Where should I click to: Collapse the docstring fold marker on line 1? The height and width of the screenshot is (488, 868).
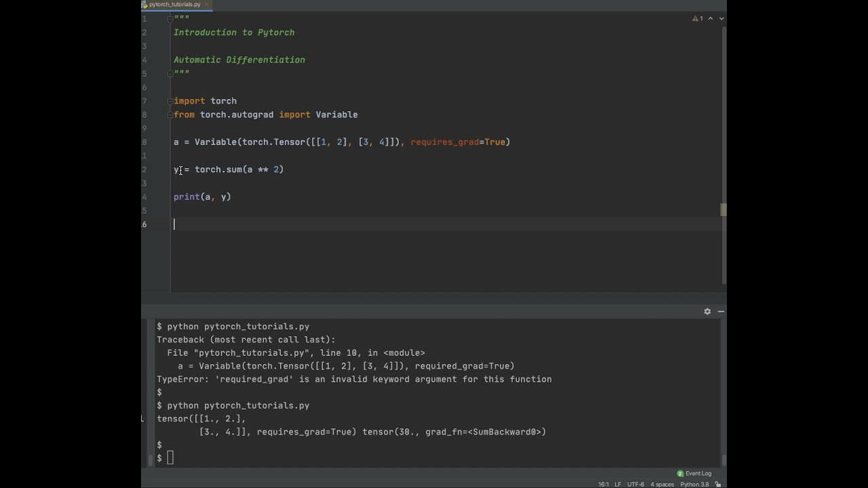tap(170, 18)
